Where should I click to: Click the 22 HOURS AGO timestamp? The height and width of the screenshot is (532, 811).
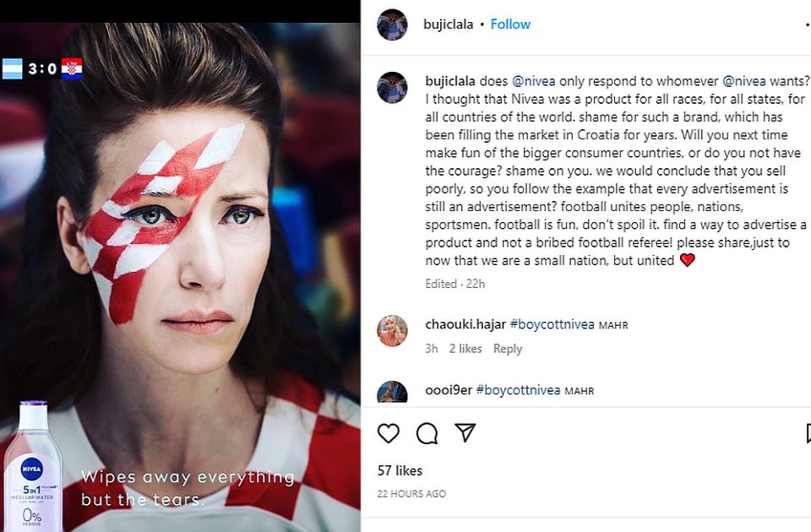click(x=411, y=493)
